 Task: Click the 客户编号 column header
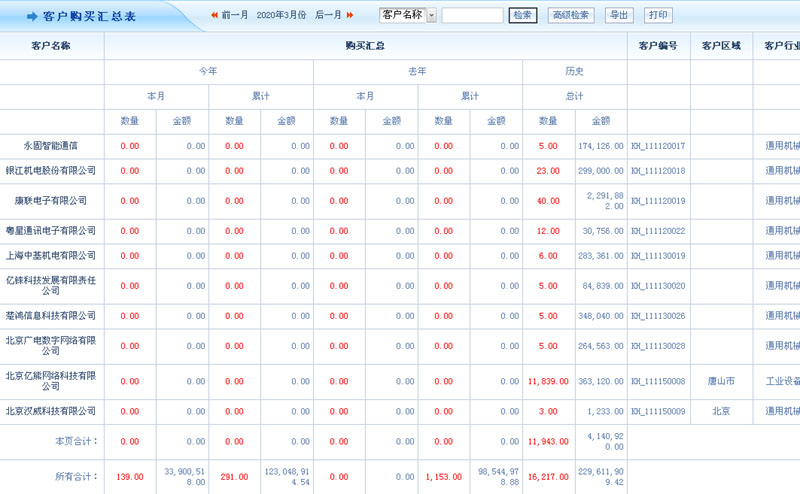[658, 46]
